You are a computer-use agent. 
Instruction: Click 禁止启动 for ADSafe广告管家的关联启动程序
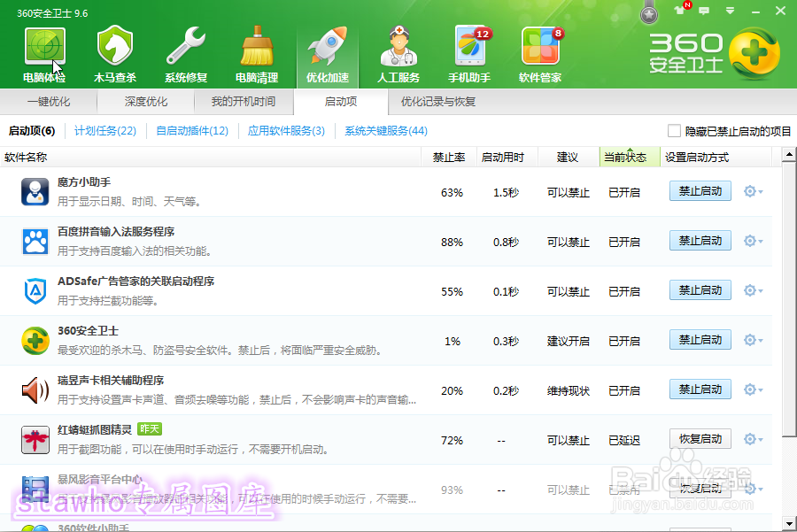[x=700, y=289]
